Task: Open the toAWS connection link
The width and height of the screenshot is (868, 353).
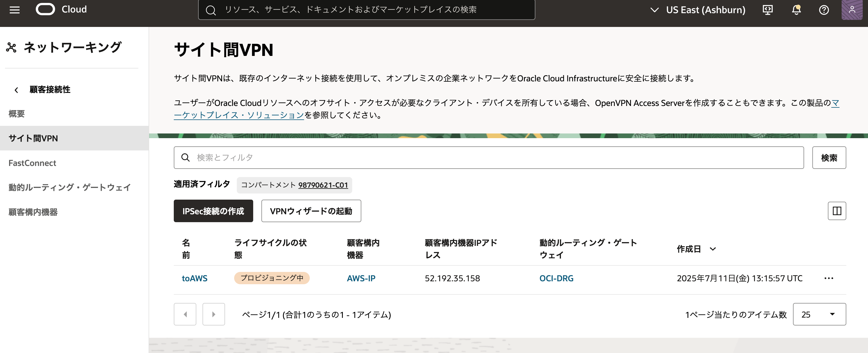Action: click(x=194, y=278)
